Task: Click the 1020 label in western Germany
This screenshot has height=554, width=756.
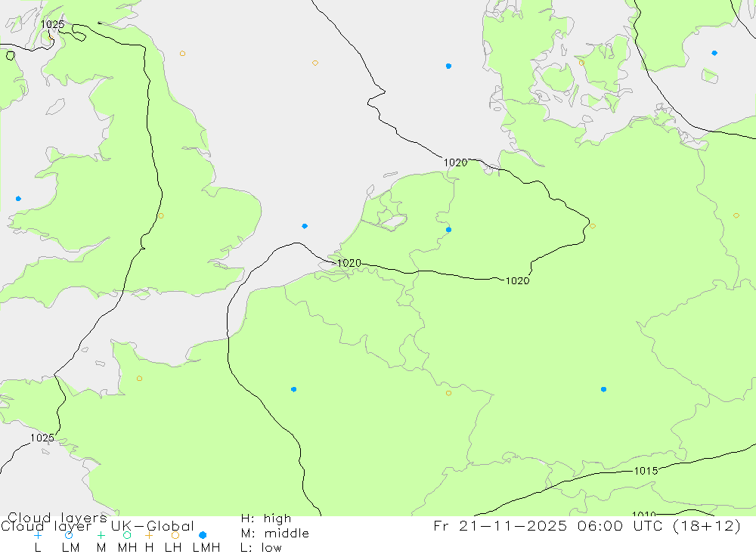Action: point(517,280)
